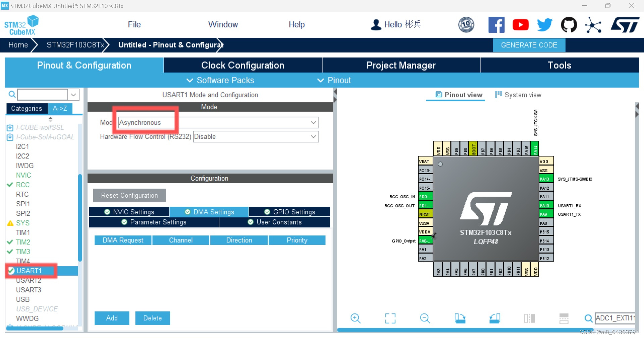Open the STM32 YouTube channel icon
Screen dimensions: 644x338
tap(520, 24)
